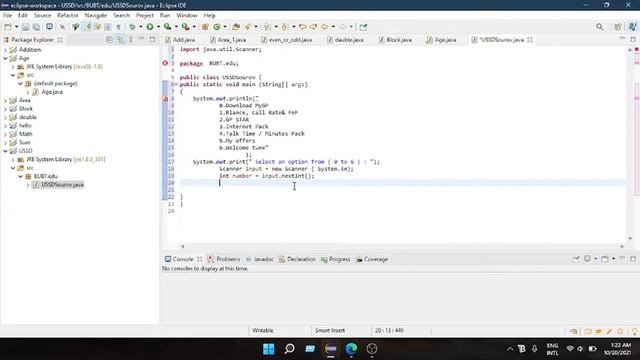Collapse the Age project node
640x360 pixels.
(6, 58)
